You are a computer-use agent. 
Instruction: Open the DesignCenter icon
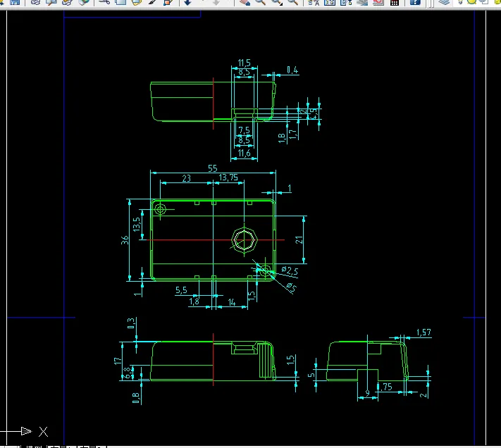pyautogui.click(x=330, y=2)
